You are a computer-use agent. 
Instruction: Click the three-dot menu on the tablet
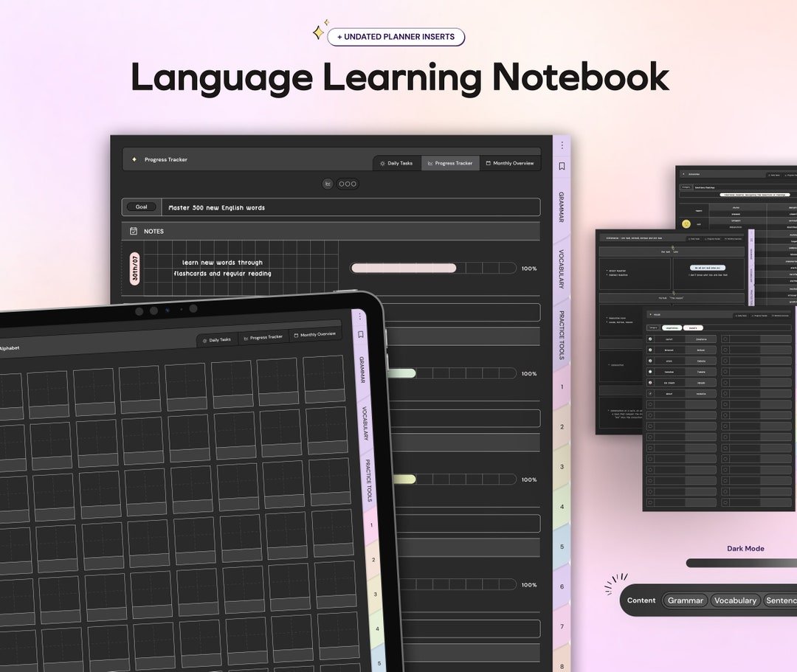coord(360,316)
